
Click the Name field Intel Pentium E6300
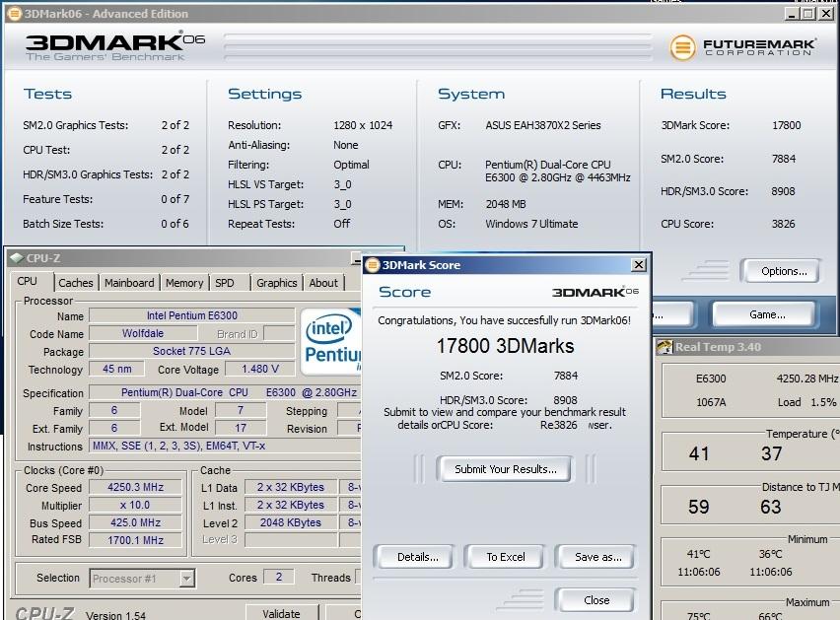click(x=192, y=315)
